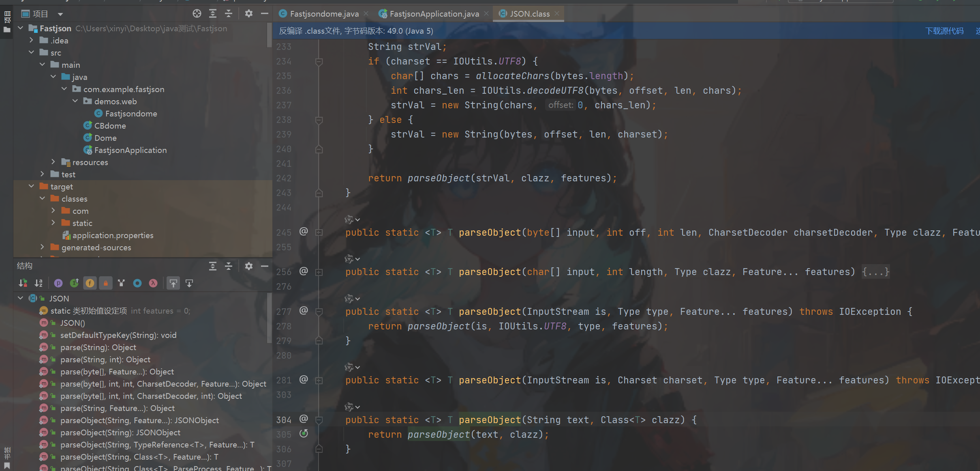Collapse the src folder
Viewport: 980px width, 471px height.
click(32, 52)
